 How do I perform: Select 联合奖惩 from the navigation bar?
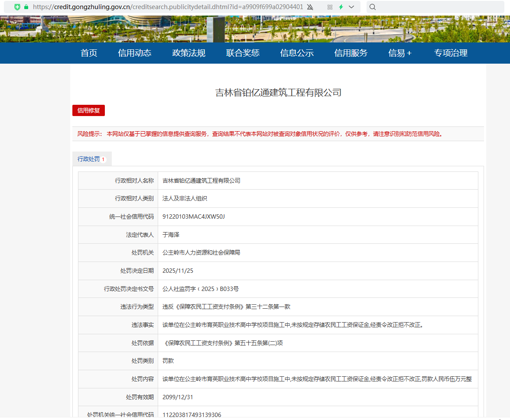tap(243, 53)
